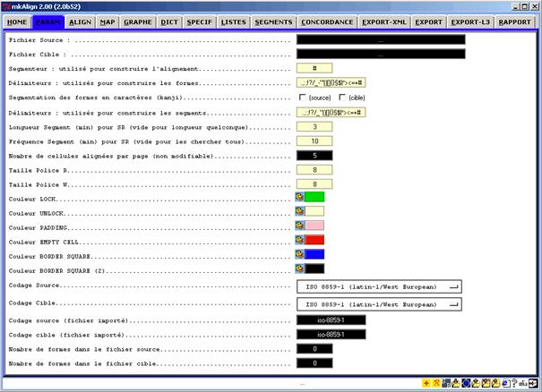The height and width of the screenshot is (392, 542).
Task: Open the CONCORDANCE tab
Action: click(327, 22)
